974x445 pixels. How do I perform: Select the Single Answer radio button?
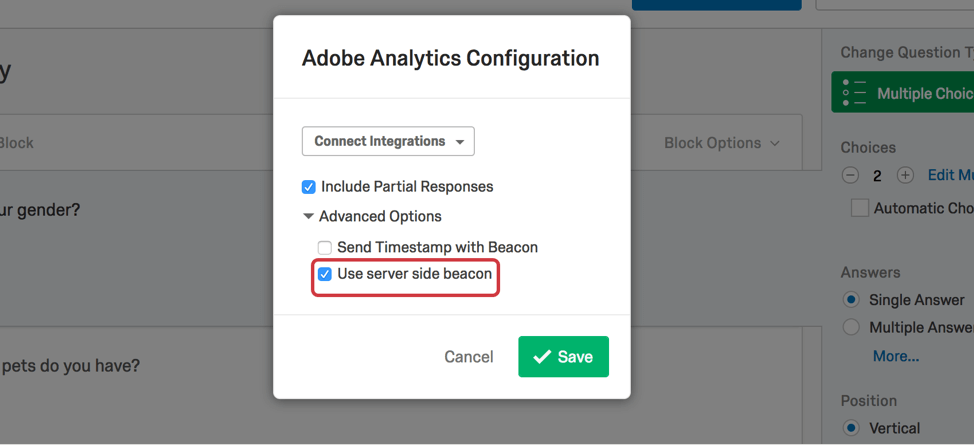[x=850, y=300]
